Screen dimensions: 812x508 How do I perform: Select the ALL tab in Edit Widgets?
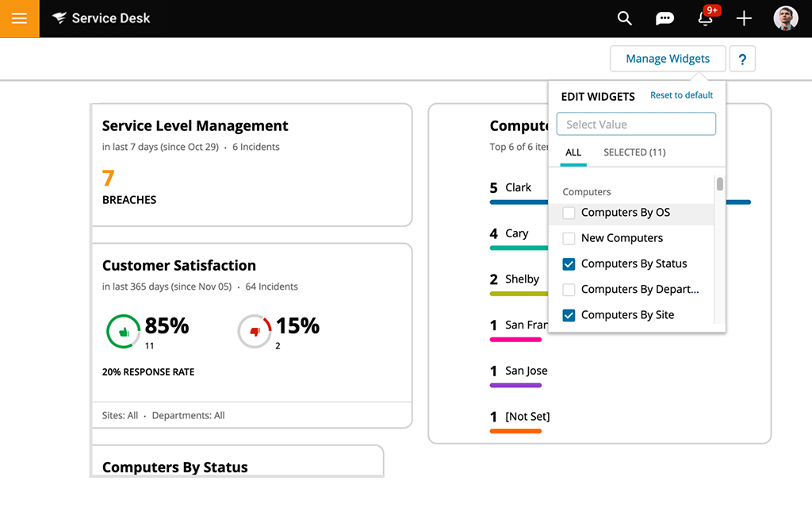573,152
